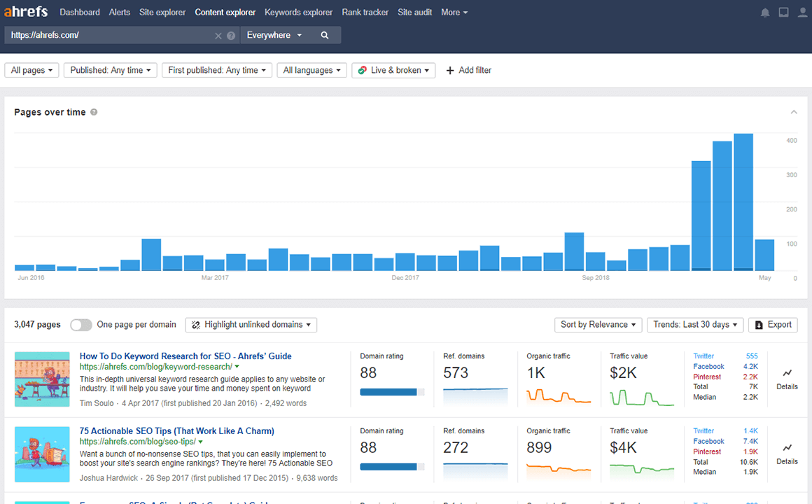Click the user account profile icon
Image resolution: width=812 pixels, height=504 pixels.
tap(802, 13)
